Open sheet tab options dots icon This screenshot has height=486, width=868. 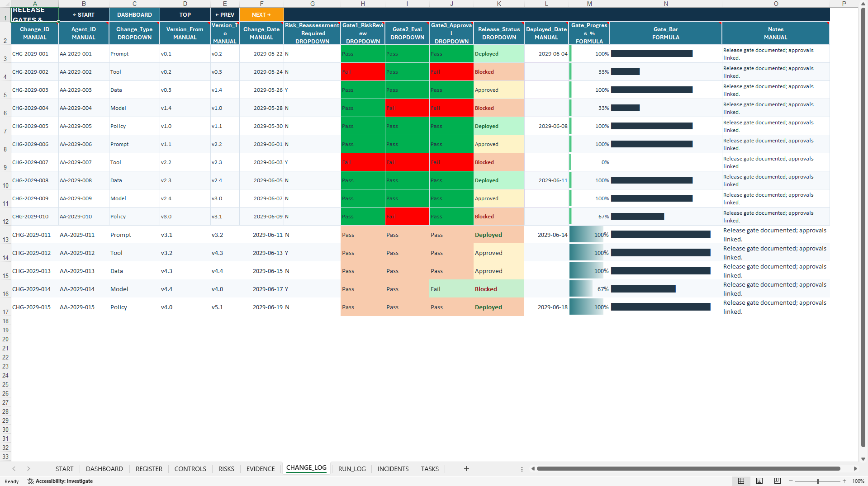point(522,469)
